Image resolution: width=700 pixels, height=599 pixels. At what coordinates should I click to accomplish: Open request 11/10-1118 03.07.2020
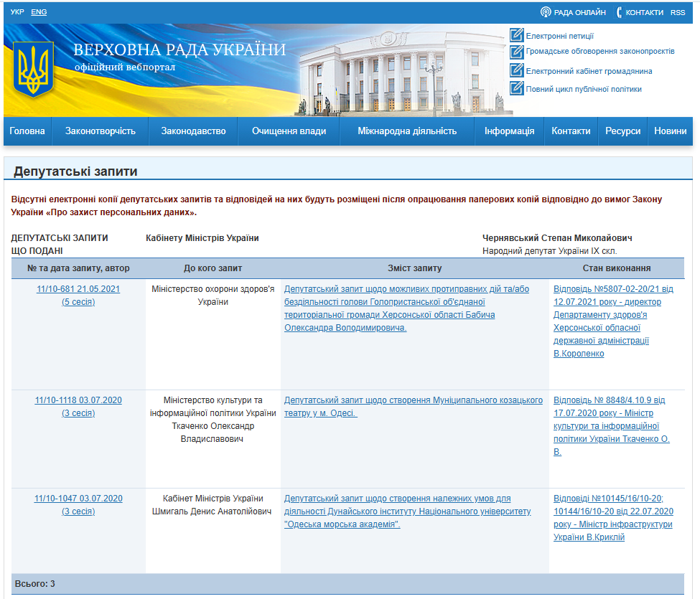coord(78,400)
